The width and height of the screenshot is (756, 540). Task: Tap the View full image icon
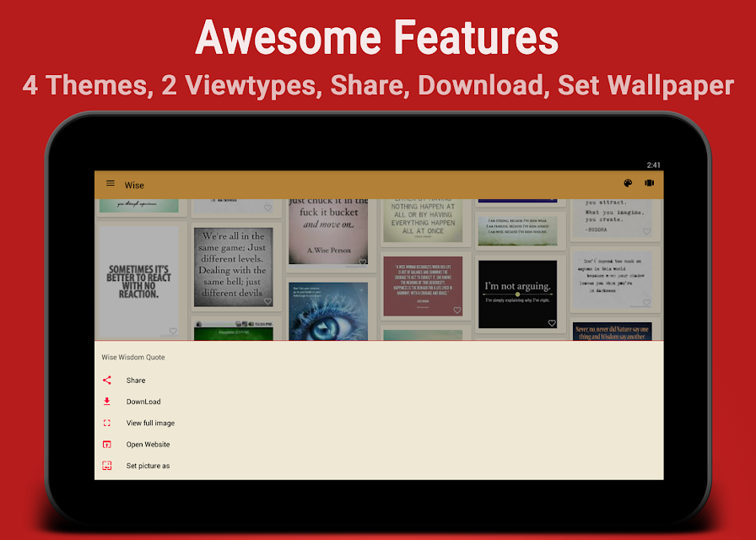click(107, 423)
